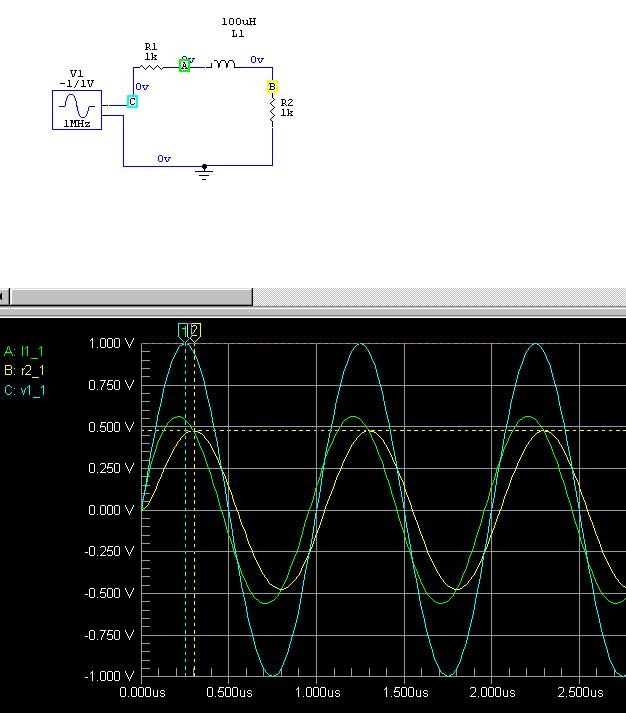Click the green probe A marker
Viewport: 626px width, 713px height.
click(x=184, y=65)
